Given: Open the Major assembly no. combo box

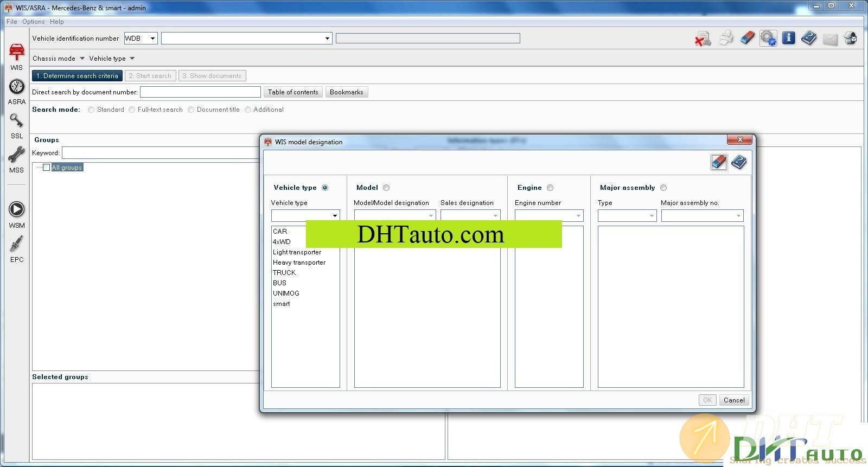Looking at the screenshot, I should (x=702, y=215).
